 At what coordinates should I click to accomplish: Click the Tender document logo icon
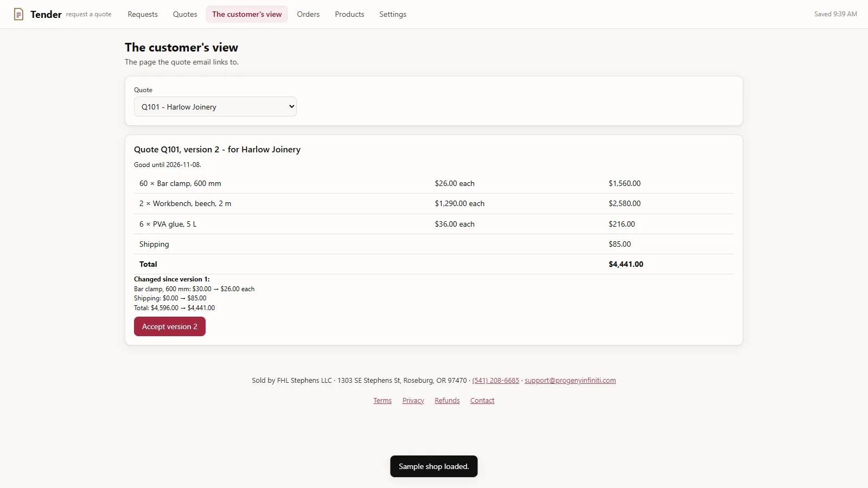18,14
